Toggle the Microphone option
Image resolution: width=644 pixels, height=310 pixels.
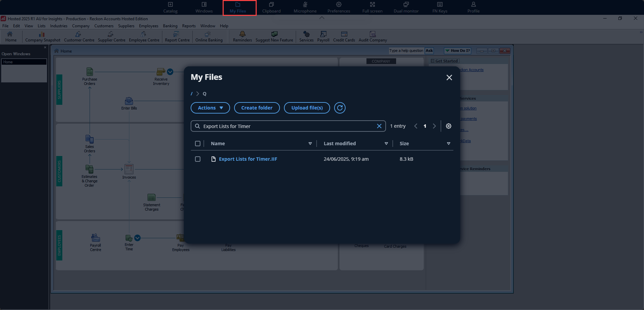coord(305,7)
